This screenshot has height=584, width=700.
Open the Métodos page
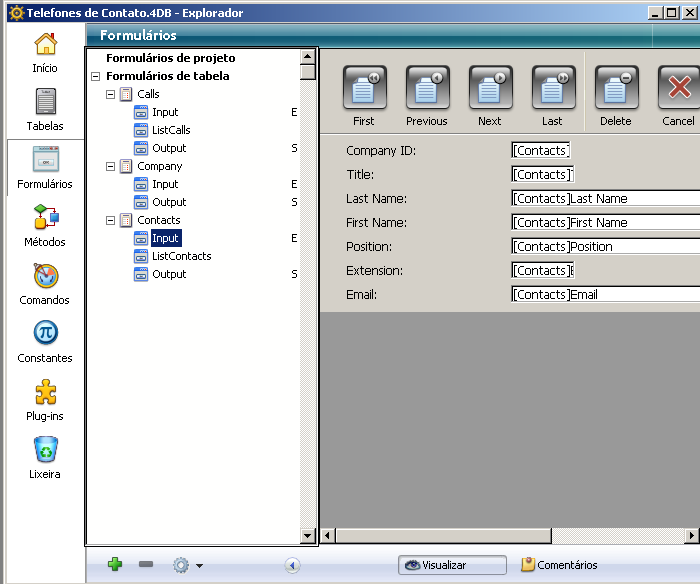(45, 225)
